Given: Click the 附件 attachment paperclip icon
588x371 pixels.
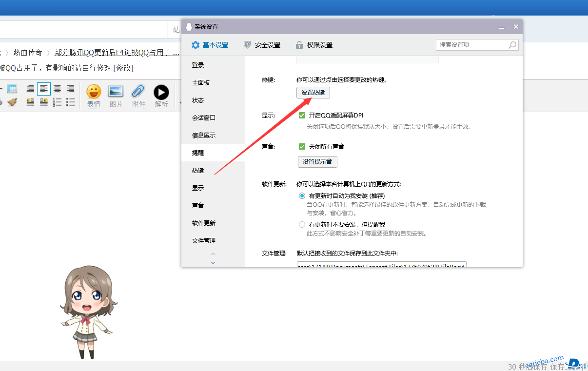Looking at the screenshot, I should tap(138, 92).
